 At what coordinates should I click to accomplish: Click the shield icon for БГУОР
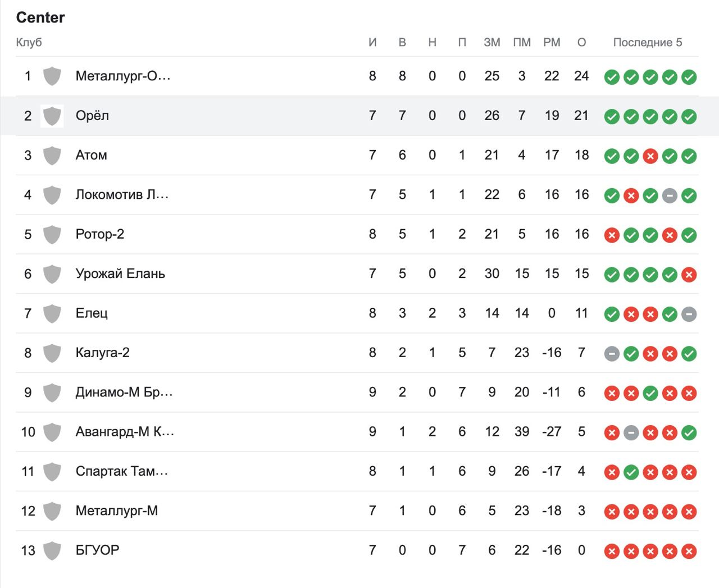click(52, 551)
